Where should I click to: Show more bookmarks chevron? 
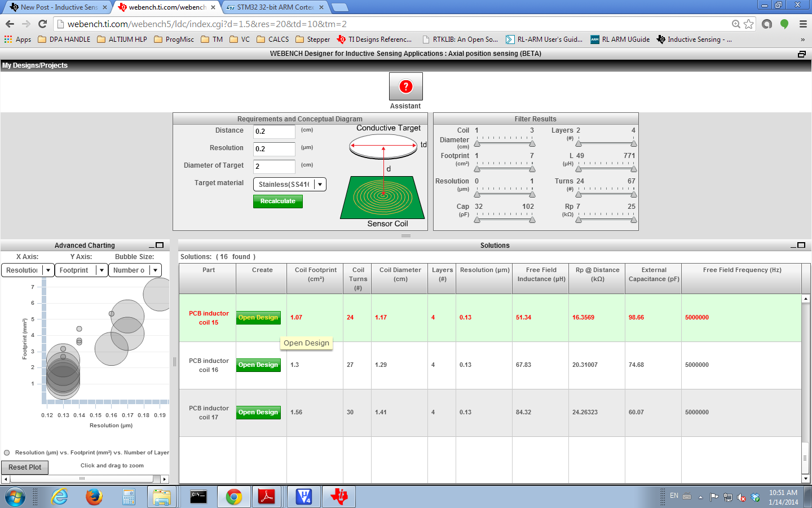[802, 40]
